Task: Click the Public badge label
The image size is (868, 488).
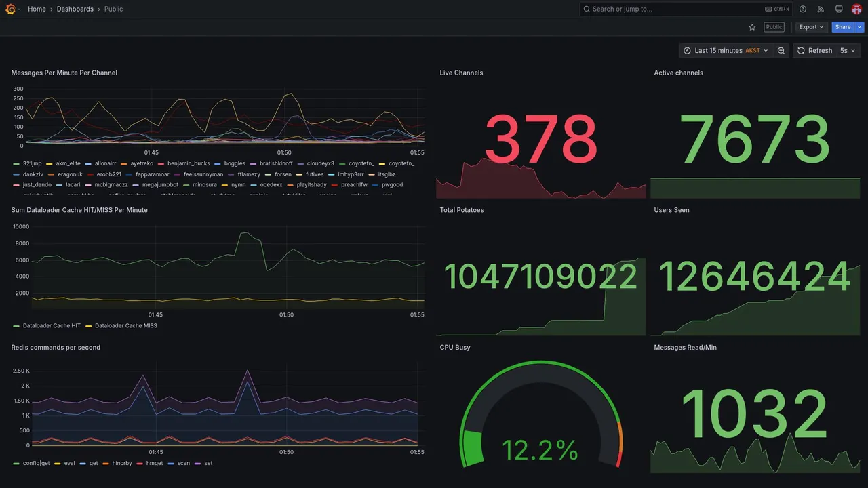Action: tap(774, 27)
